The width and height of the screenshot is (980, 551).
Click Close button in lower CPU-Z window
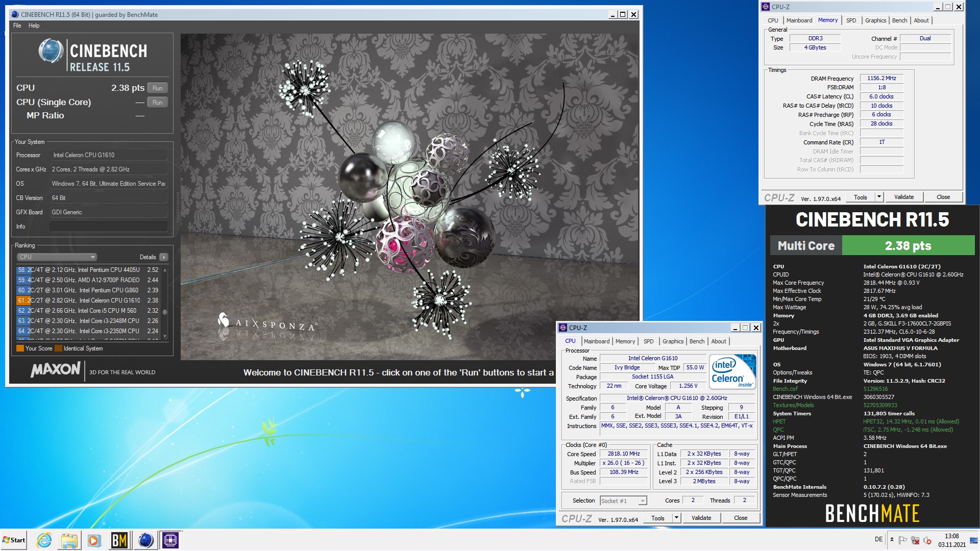[x=741, y=518]
